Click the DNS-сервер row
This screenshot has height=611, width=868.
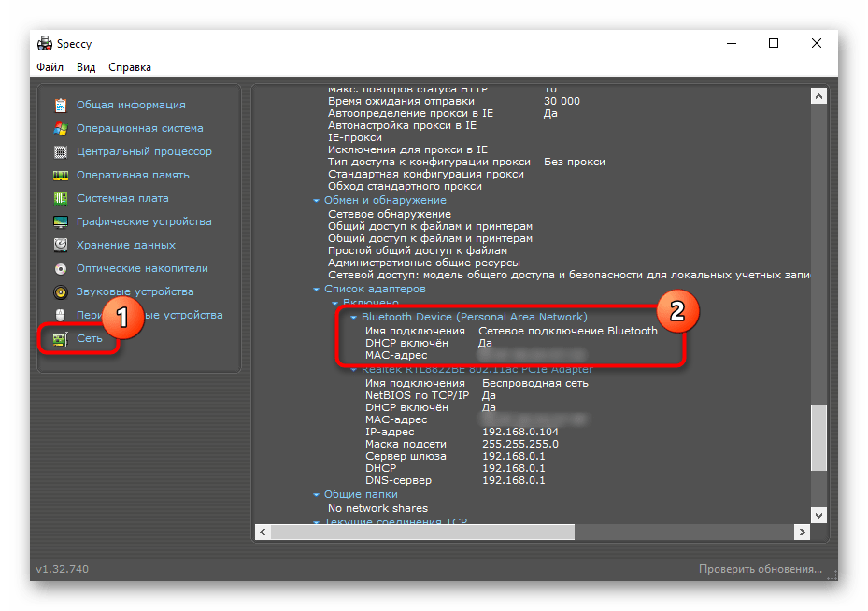455,480
